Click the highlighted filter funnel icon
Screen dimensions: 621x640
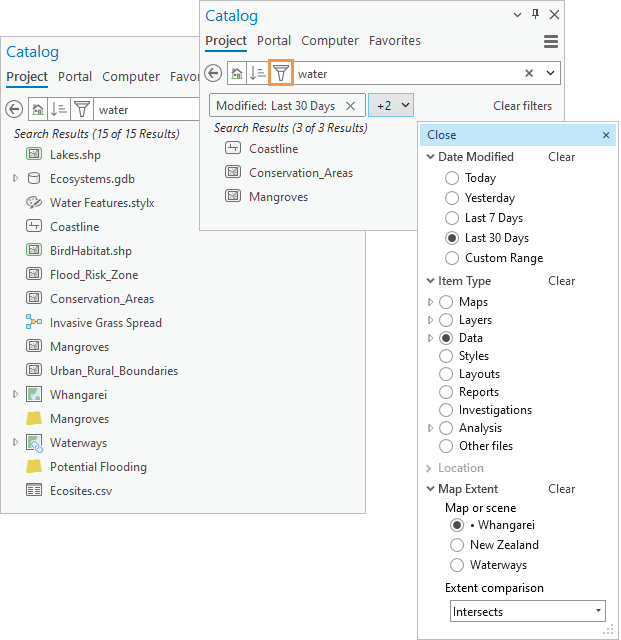pyautogui.click(x=282, y=73)
